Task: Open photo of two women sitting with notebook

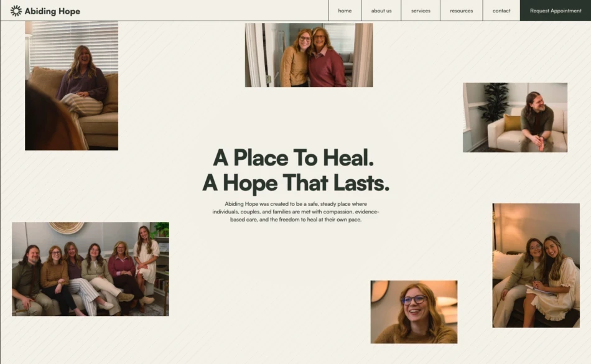Action: tap(536, 266)
